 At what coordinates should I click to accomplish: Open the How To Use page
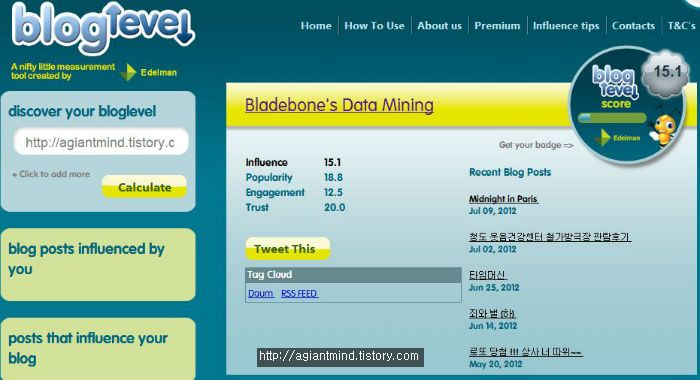pyautogui.click(x=374, y=26)
